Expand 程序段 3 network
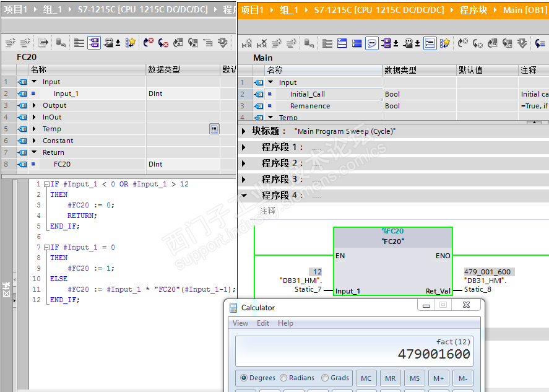This screenshot has height=392, width=549. click(x=244, y=180)
